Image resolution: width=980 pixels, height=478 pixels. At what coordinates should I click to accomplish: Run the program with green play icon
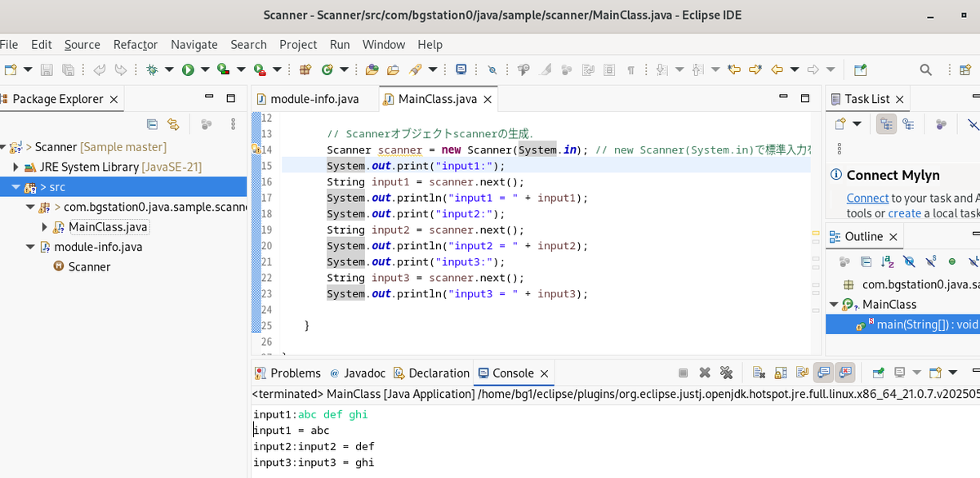pos(188,70)
